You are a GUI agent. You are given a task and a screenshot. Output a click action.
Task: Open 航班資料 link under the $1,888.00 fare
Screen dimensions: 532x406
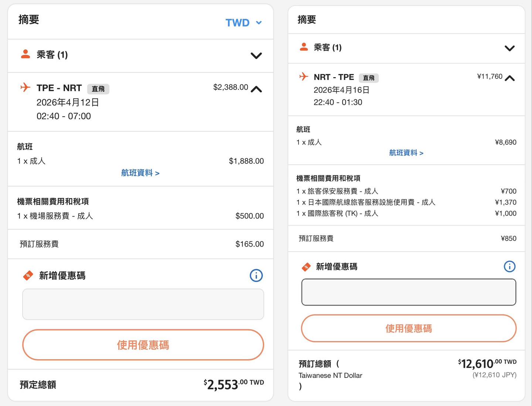point(140,173)
